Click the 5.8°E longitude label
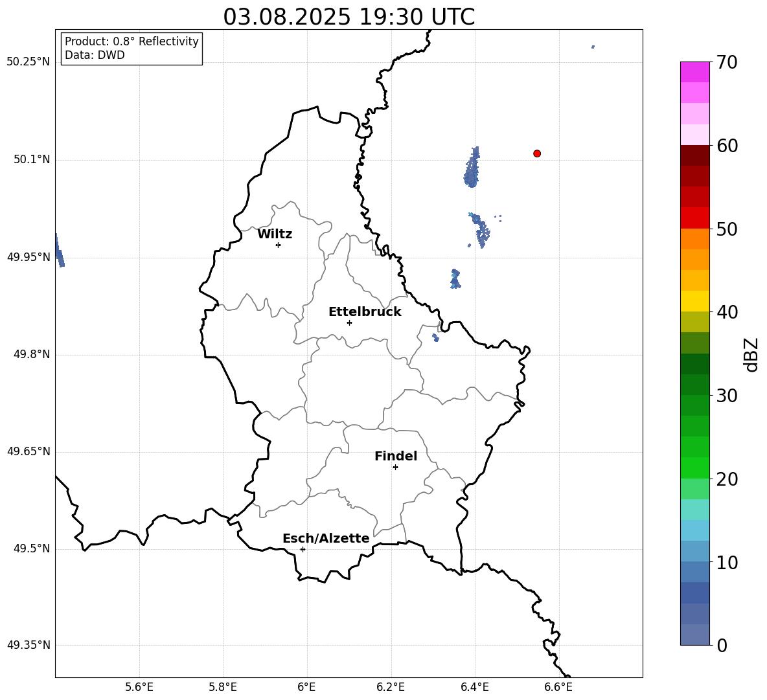Screen dimensions: 767x700 tap(223, 687)
